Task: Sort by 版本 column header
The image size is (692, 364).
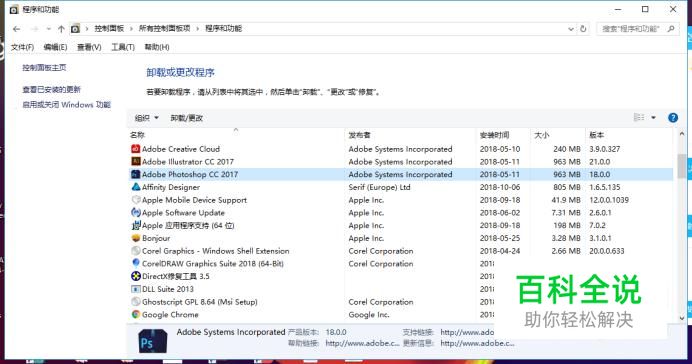Action: coord(629,135)
